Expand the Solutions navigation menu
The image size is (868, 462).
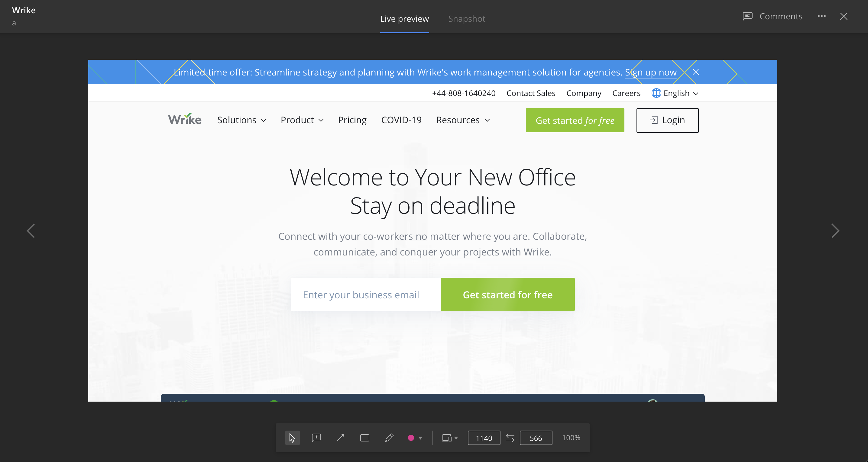pyautogui.click(x=241, y=120)
